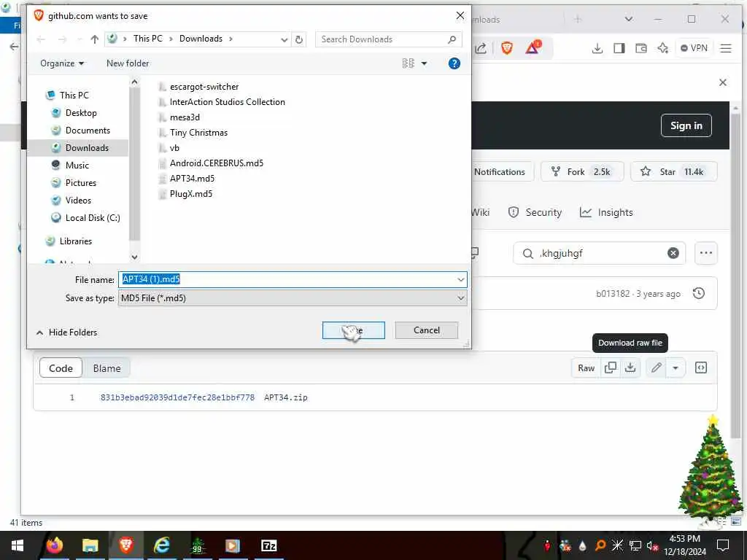
Task: Open Leo AI star icon
Action: [x=662, y=48]
